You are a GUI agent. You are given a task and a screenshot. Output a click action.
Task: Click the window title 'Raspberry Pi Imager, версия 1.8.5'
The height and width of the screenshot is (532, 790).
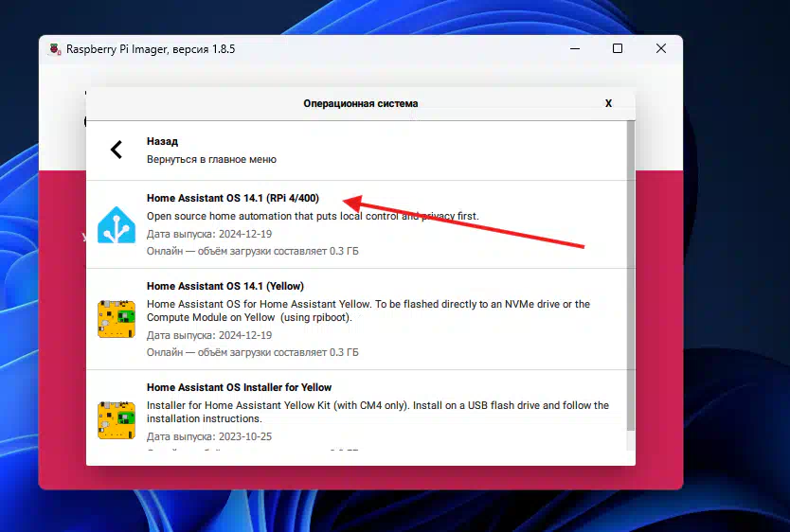coord(151,49)
